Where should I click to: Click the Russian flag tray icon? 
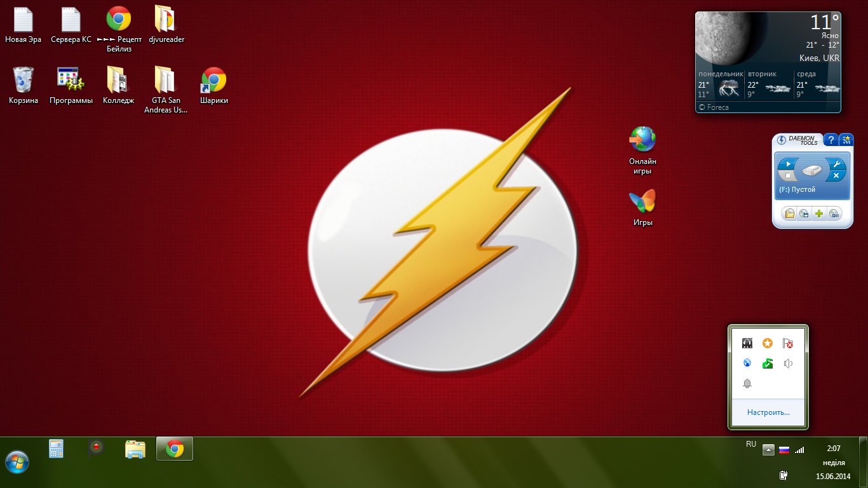[x=783, y=449]
